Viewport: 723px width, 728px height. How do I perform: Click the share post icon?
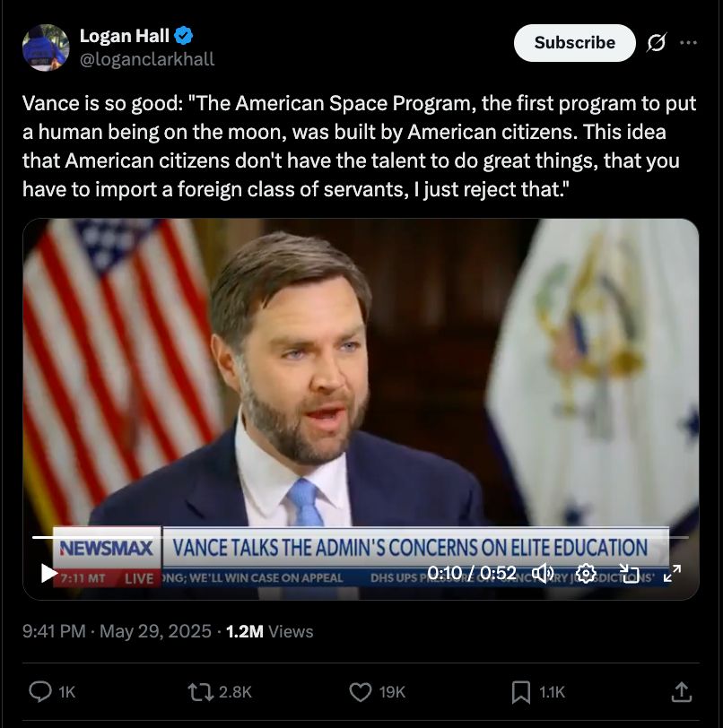[x=681, y=691]
